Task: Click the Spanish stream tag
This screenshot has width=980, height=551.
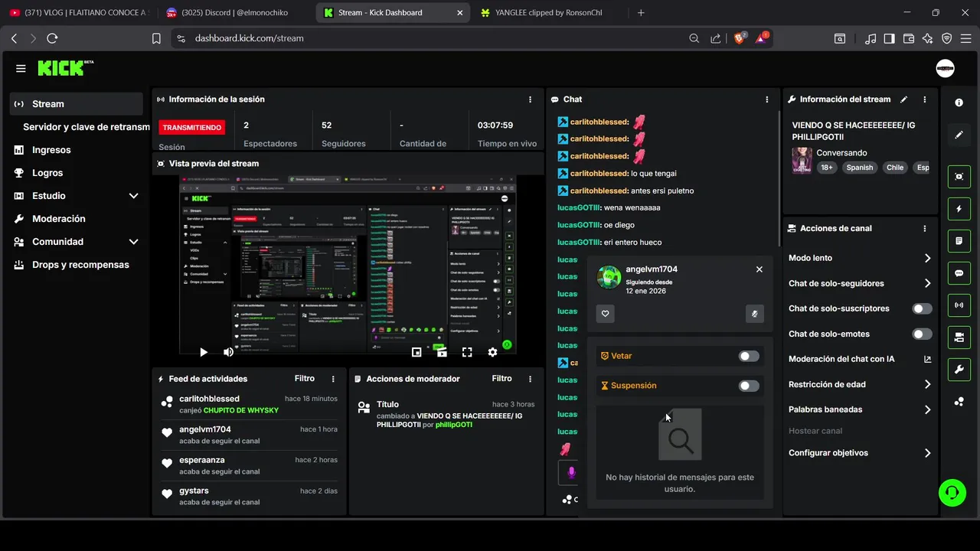Action: click(860, 168)
